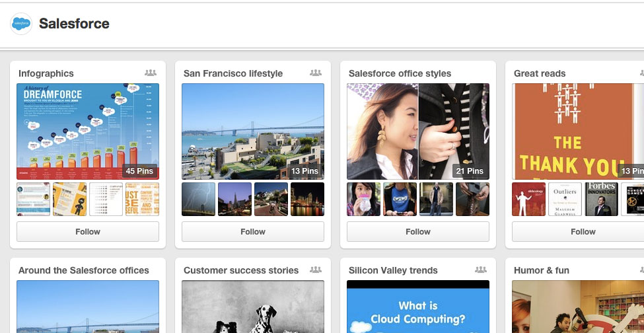Follow the San Francisco lifestyle board
Viewport: 644px width, 333px height.
pos(252,232)
